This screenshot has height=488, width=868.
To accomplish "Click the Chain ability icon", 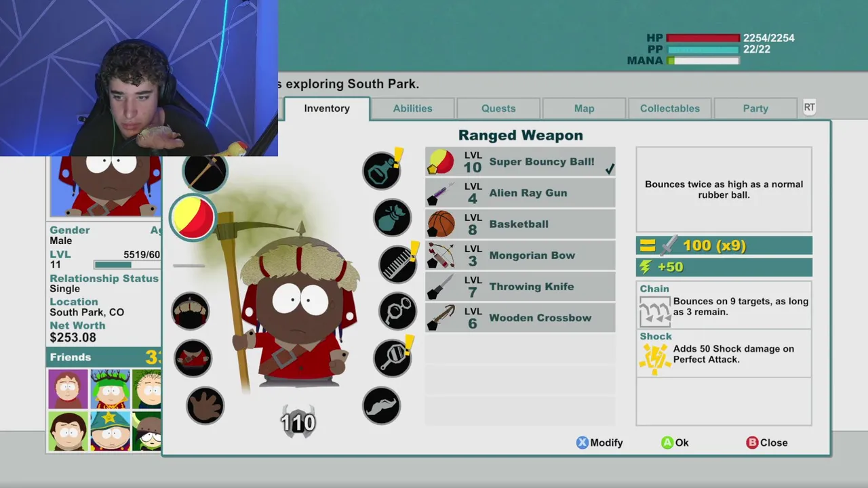I will click(x=654, y=312).
